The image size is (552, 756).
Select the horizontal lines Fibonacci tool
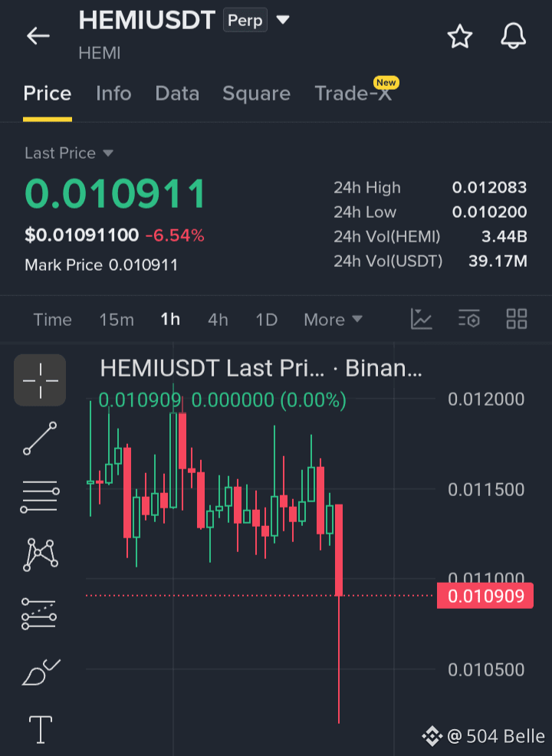pyautogui.click(x=40, y=497)
